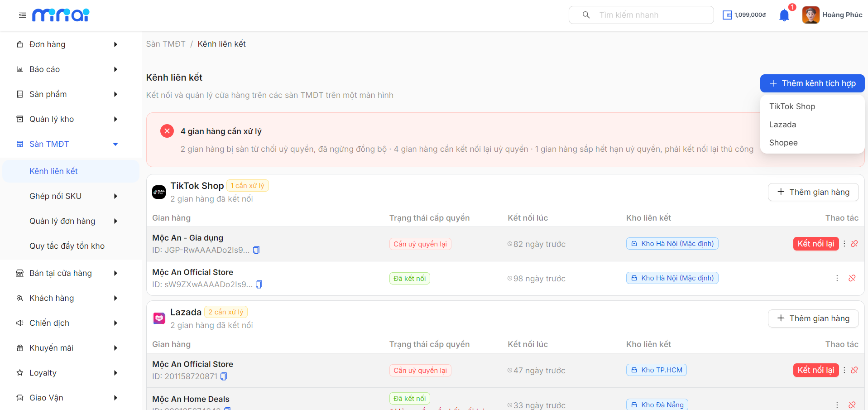The image size is (868, 410).
Task: Click Thêm kênh tích hợp button
Action: (812, 83)
